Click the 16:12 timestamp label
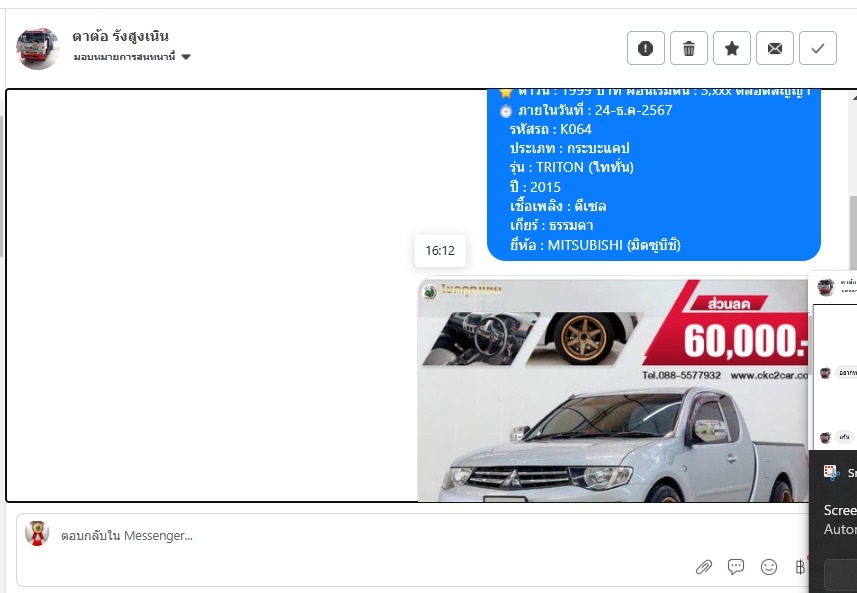The height and width of the screenshot is (593, 857). point(440,251)
